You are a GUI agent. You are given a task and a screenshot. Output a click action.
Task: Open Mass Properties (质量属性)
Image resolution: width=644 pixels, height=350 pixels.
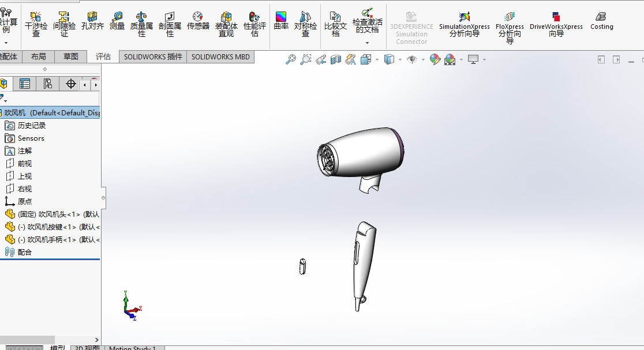click(141, 24)
